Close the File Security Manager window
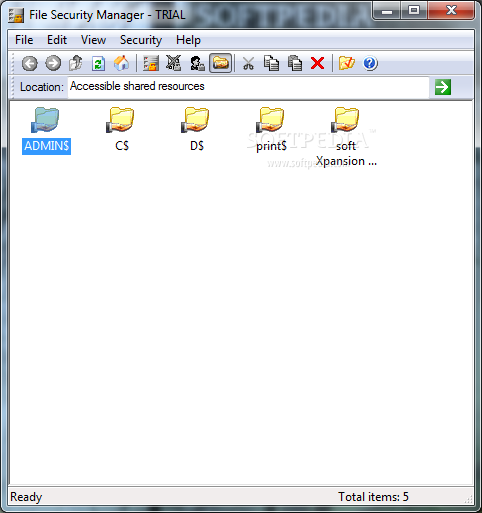The width and height of the screenshot is (482, 513). 451,11
